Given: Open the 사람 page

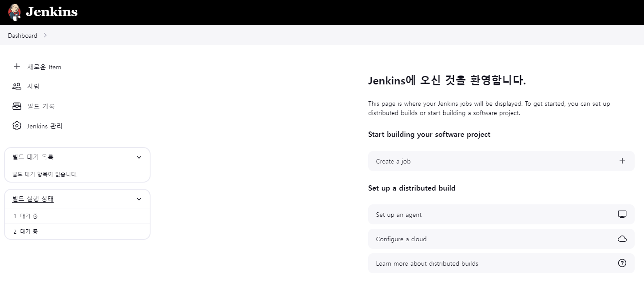Looking at the screenshot, I should (x=33, y=87).
